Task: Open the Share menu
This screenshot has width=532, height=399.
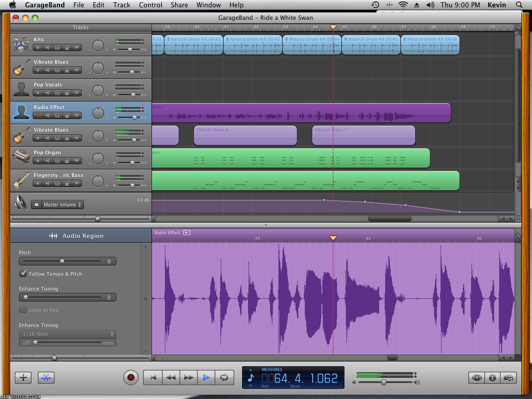Action: coord(179,5)
